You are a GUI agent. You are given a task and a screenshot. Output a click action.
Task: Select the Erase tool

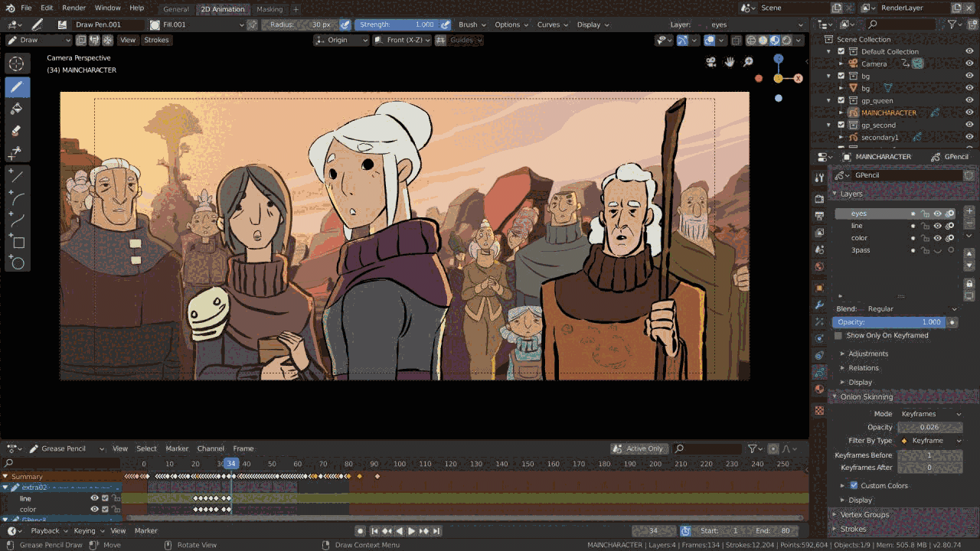click(x=17, y=131)
